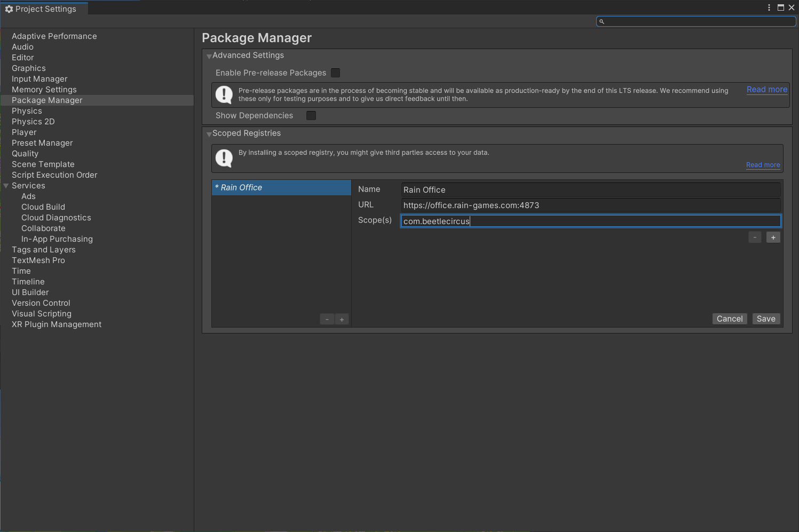The image size is (799, 532).
Task: Save the Rain Office scoped registry
Action: [x=766, y=319]
